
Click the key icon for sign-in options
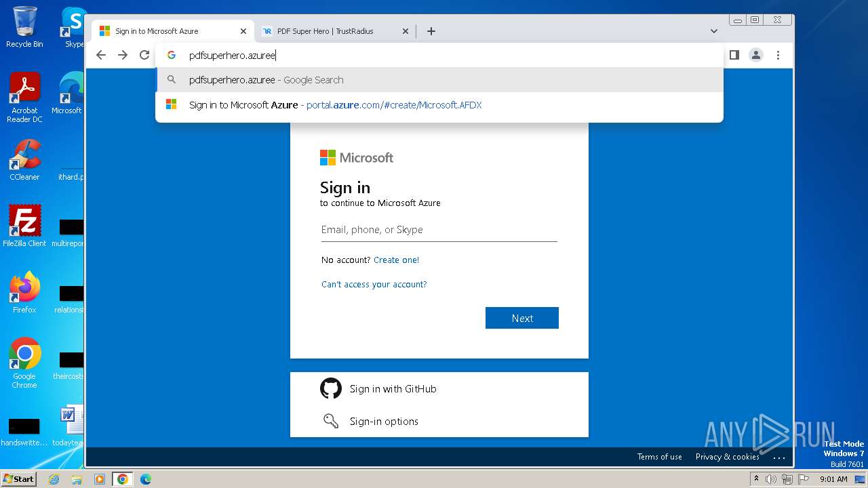pos(331,421)
